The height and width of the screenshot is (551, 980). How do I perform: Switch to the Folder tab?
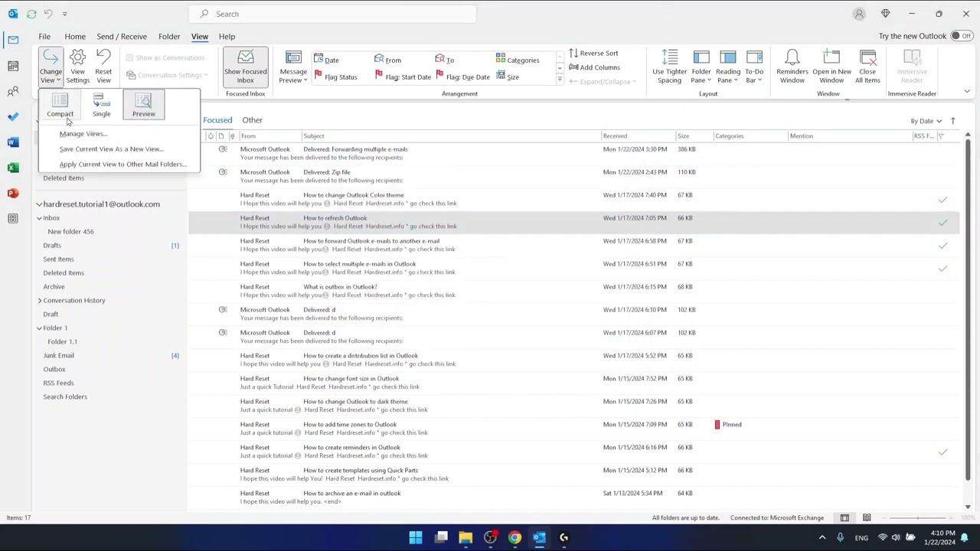coord(169,36)
